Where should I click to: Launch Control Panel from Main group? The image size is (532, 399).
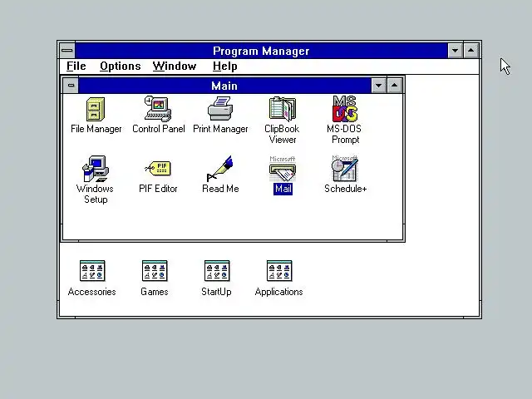coord(158,109)
